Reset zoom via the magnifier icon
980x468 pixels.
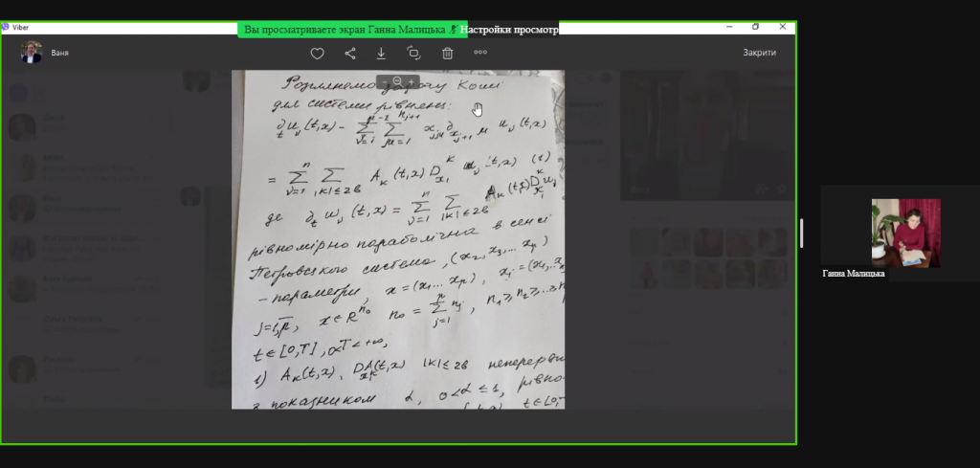(398, 81)
